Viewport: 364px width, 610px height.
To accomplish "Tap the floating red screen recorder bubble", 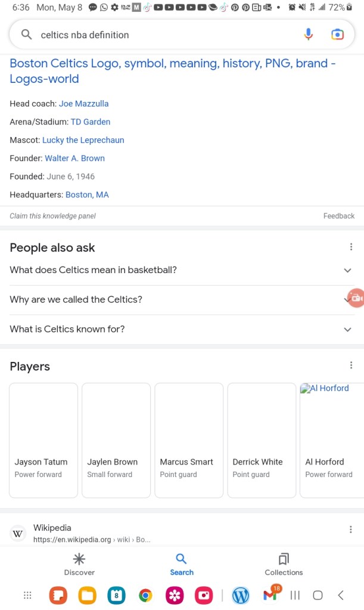I will [356, 298].
